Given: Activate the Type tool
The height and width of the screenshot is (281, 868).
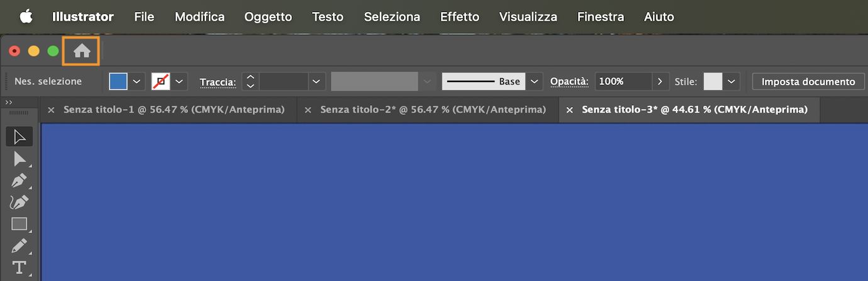Looking at the screenshot, I should pyautogui.click(x=19, y=267).
